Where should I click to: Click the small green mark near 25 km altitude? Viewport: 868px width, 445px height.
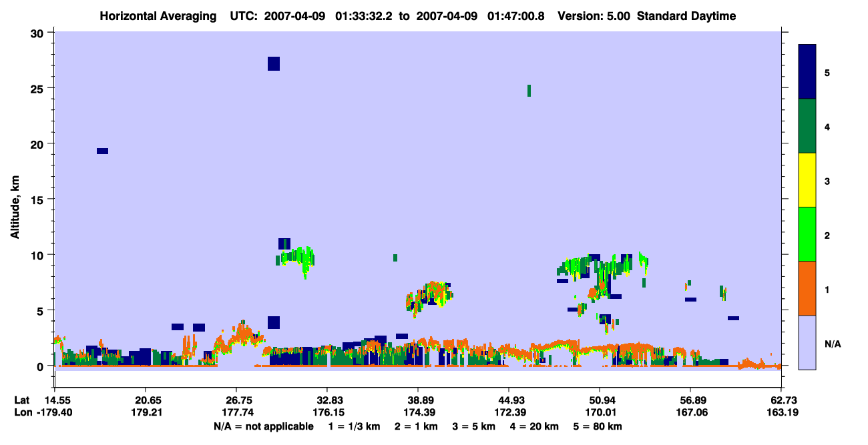pyautogui.click(x=529, y=91)
